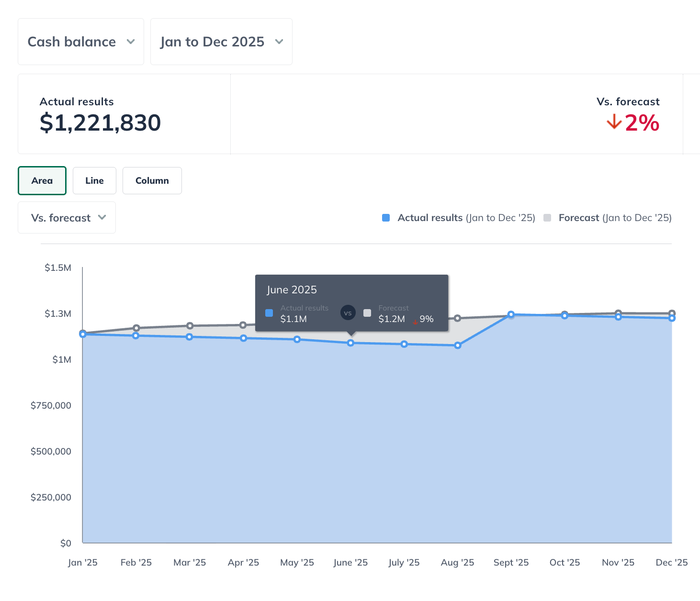700x601 pixels.
Task: Click the red down arrow by 2%
Action: [614, 122]
